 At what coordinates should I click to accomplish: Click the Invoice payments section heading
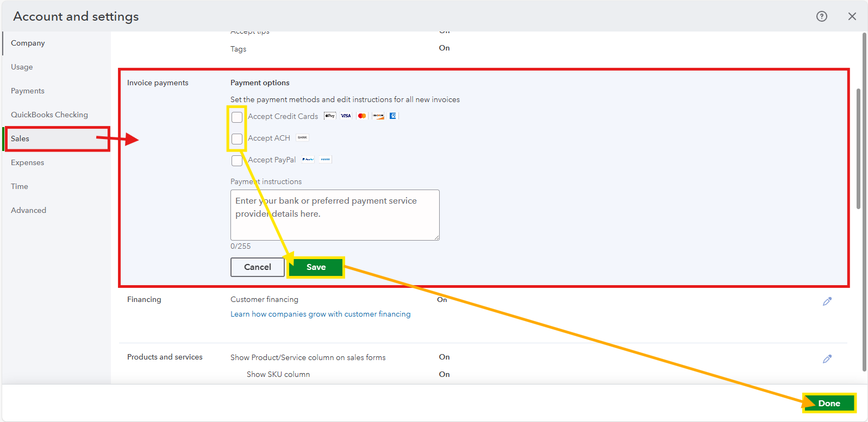[158, 83]
